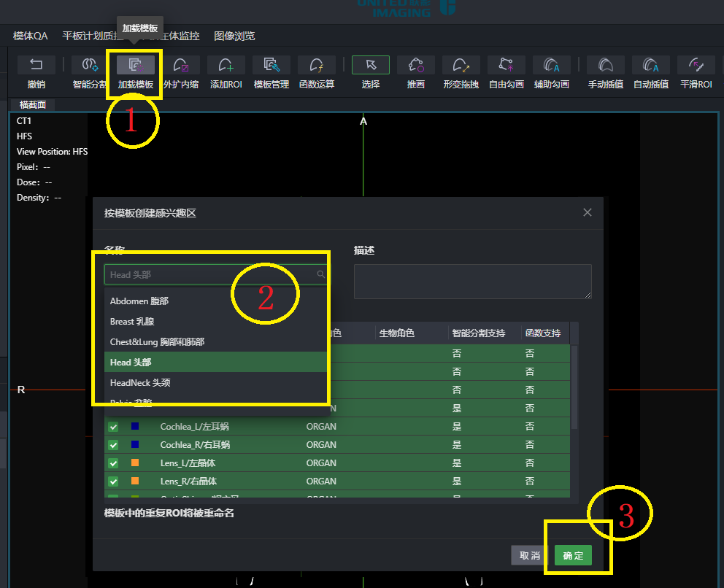
Task: Click the 平滑ROI smoothing tool
Action: pos(696,72)
